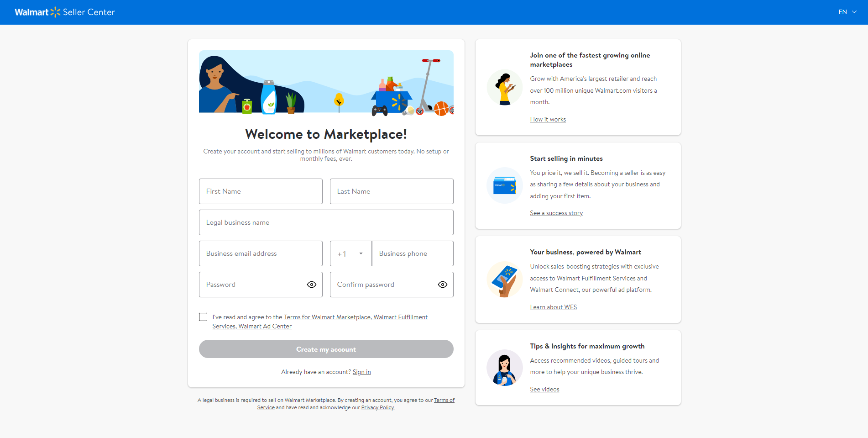The image size is (868, 438).
Task: Click the First Name input field
Action: pyautogui.click(x=261, y=191)
